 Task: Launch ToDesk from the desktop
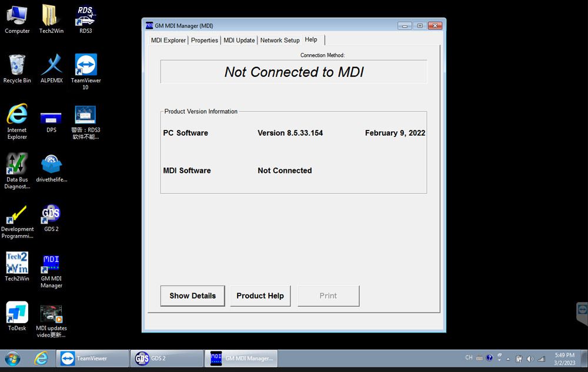pyautogui.click(x=16, y=311)
